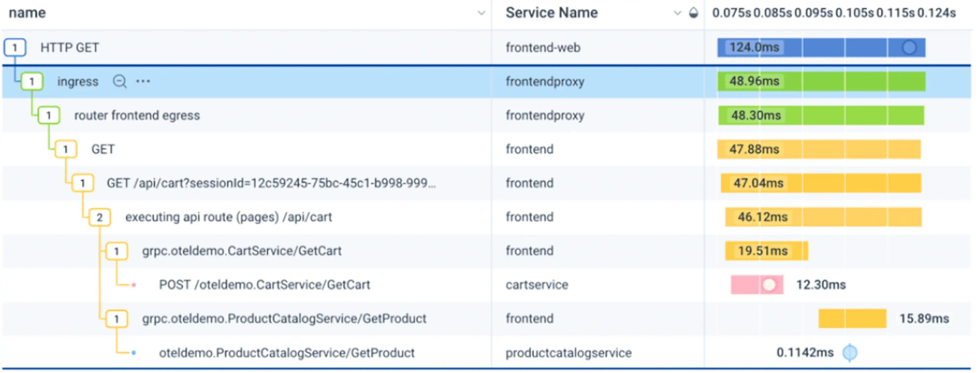Collapse the HTTP GET span children

15,48
